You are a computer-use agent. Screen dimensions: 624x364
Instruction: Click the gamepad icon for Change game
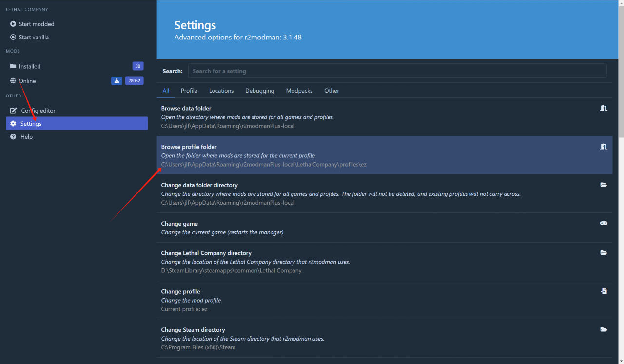604,223
